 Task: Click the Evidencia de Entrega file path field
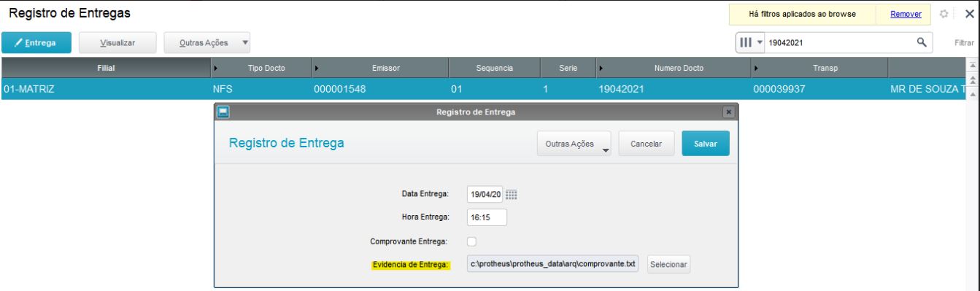(x=552, y=263)
